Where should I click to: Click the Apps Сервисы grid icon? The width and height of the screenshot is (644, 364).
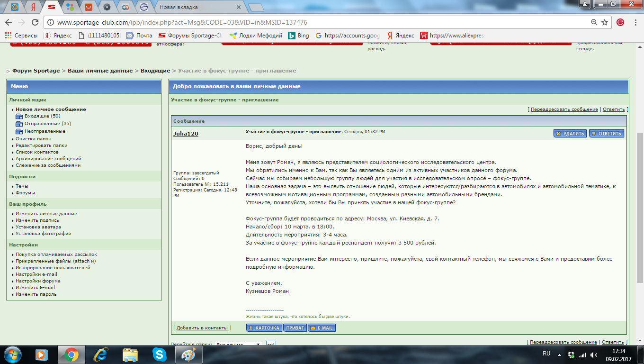pos(8,36)
